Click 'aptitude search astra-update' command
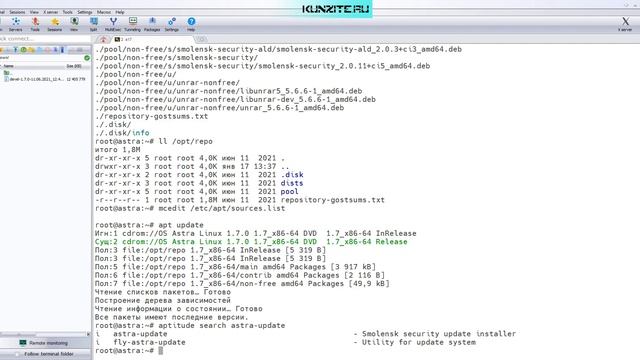This screenshot has width=640, height=360. pos(222,325)
